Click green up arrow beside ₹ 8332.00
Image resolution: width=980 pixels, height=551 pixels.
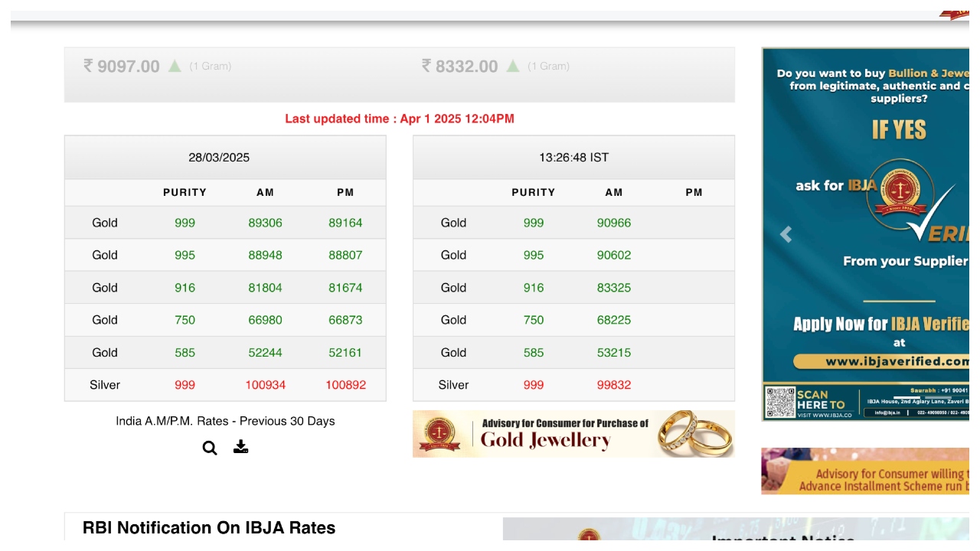pyautogui.click(x=513, y=67)
